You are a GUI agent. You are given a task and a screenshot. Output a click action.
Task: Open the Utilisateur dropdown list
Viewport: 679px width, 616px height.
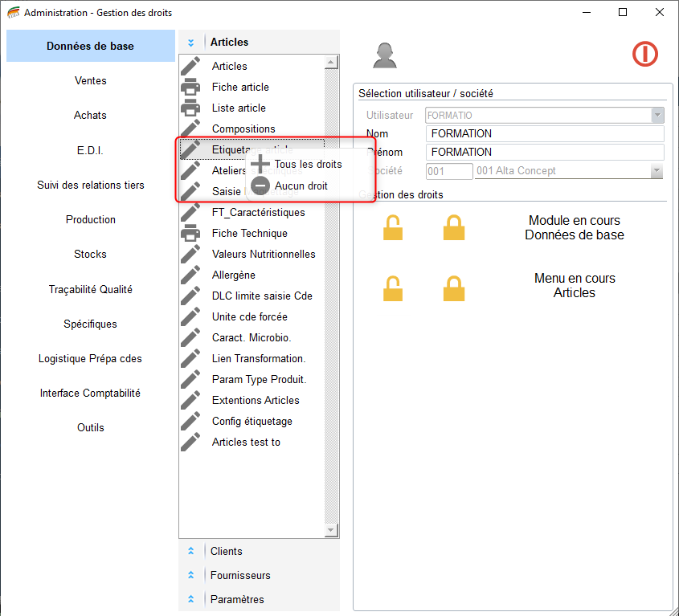coord(657,116)
